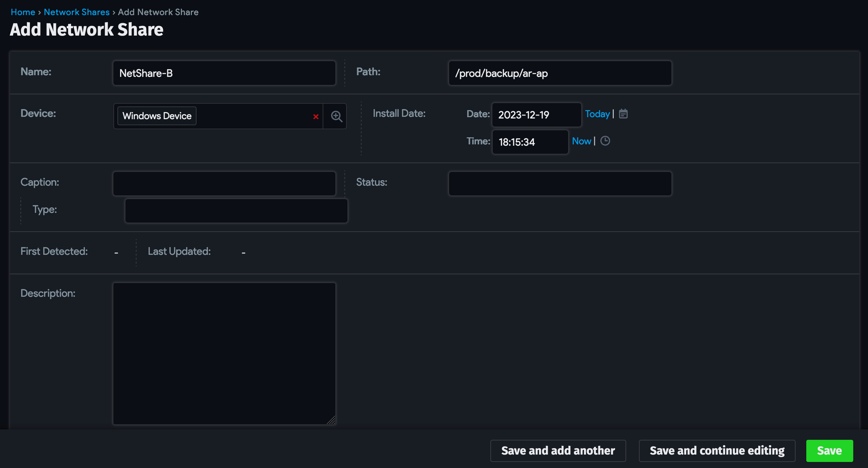Image resolution: width=868 pixels, height=468 pixels.
Task: Clear the Windows Device selection
Action: click(x=316, y=117)
